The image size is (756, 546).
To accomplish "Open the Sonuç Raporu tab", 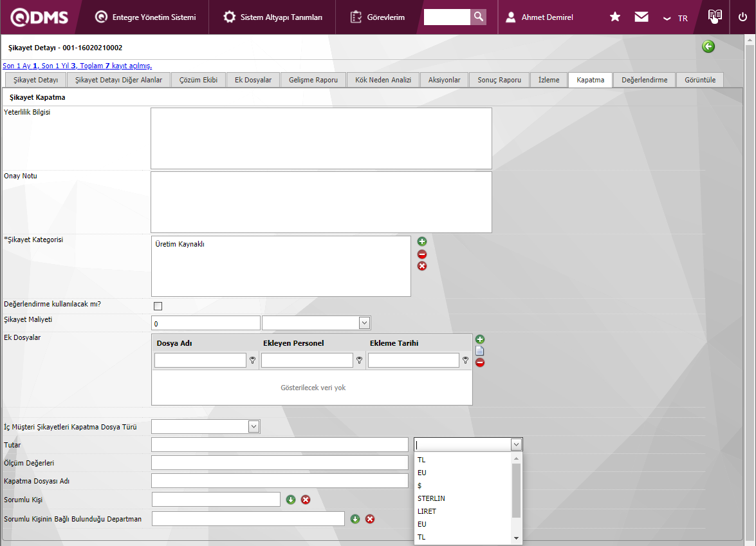I will click(499, 80).
